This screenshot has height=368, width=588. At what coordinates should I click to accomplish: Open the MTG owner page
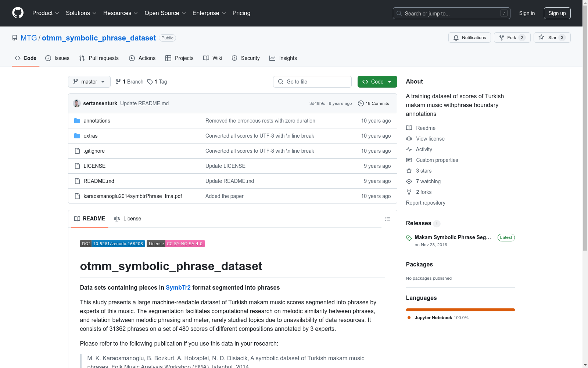coord(29,38)
